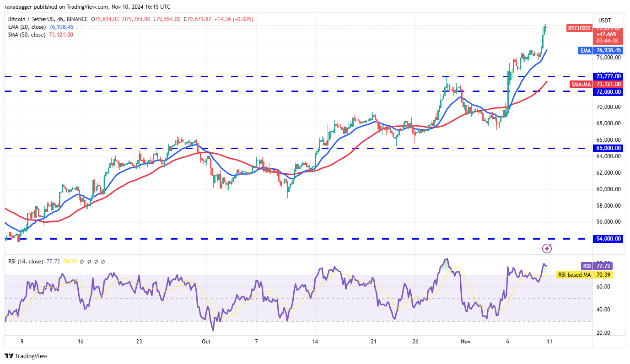
Task: Click the 54,000.00 blue price tag
Action: [608, 239]
